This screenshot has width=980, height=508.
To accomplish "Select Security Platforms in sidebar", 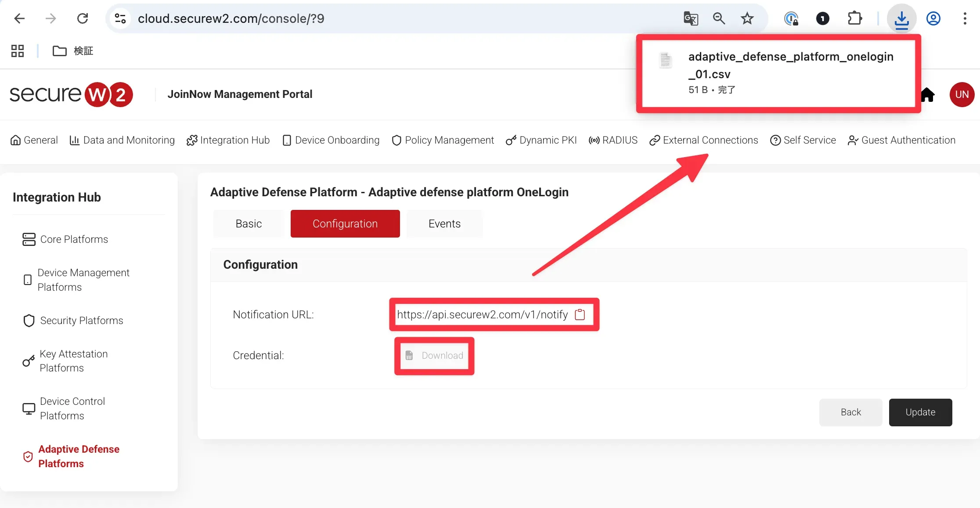I will click(82, 321).
